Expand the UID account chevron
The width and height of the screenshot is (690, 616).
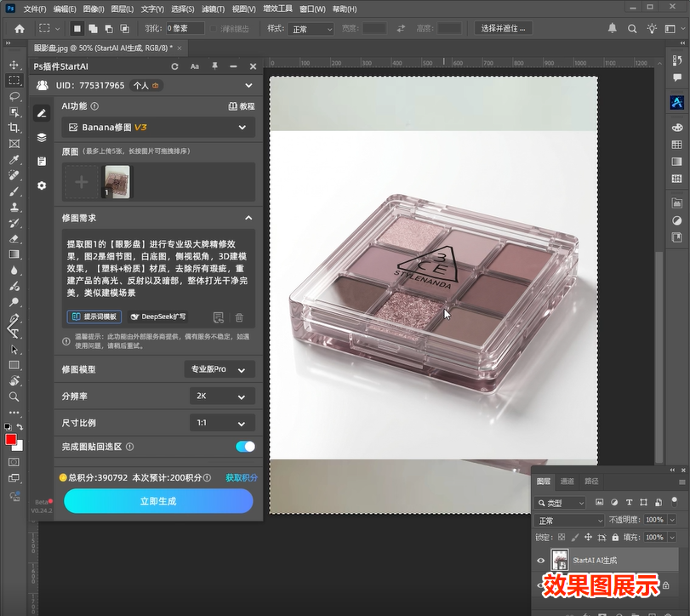click(x=248, y=85)
